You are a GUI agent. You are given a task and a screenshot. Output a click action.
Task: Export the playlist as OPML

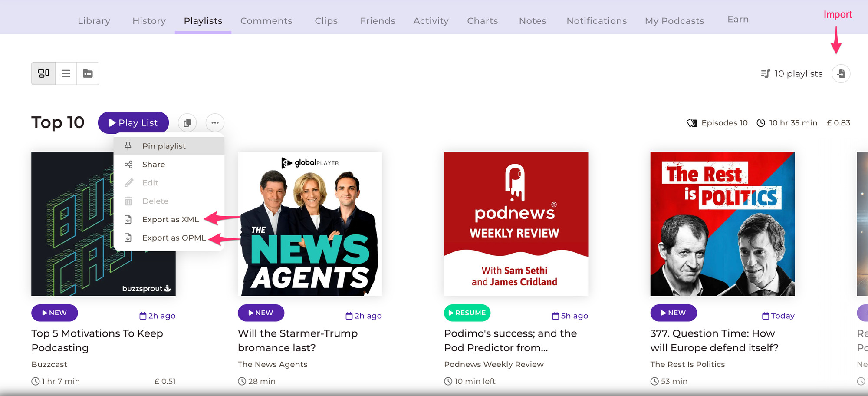click(169, 238)
